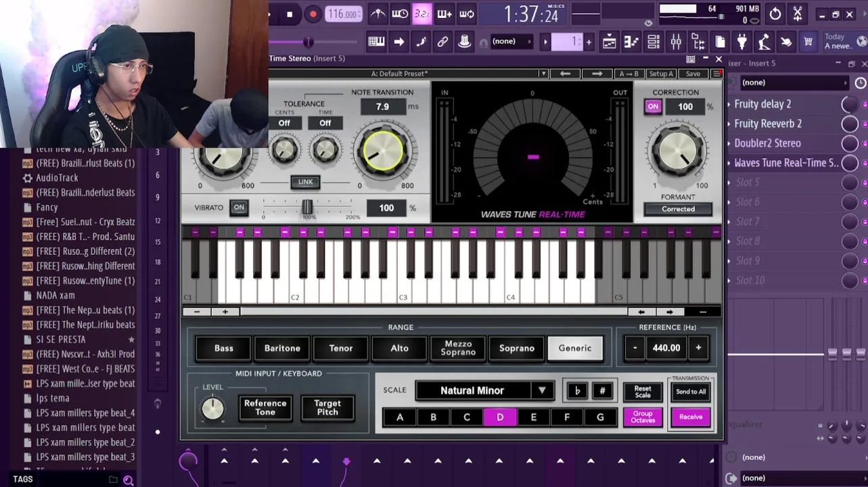Image resolution: width=868 pixels, height=487 pixels.
Task: Click the Setup A button
Action: (x=661, y=74)
